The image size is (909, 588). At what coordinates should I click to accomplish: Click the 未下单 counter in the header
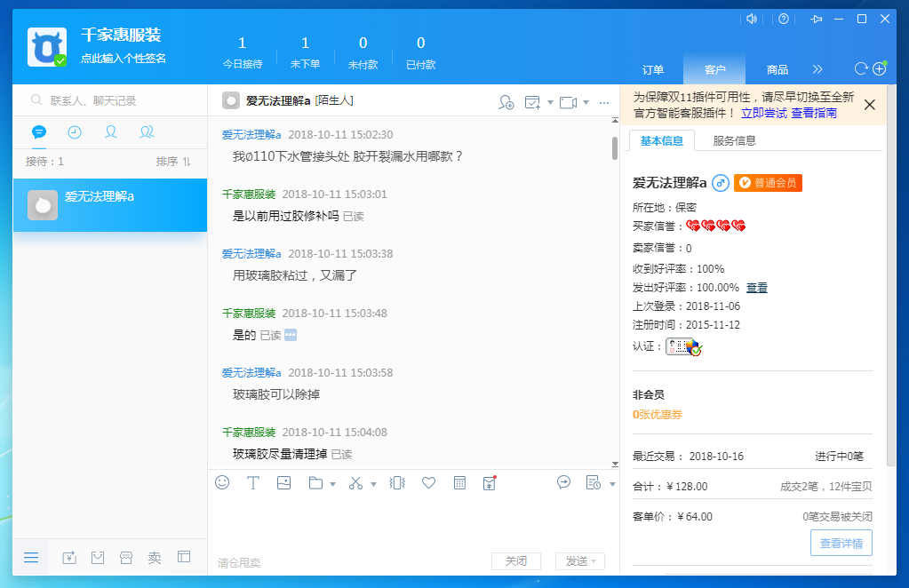point(305,52)
